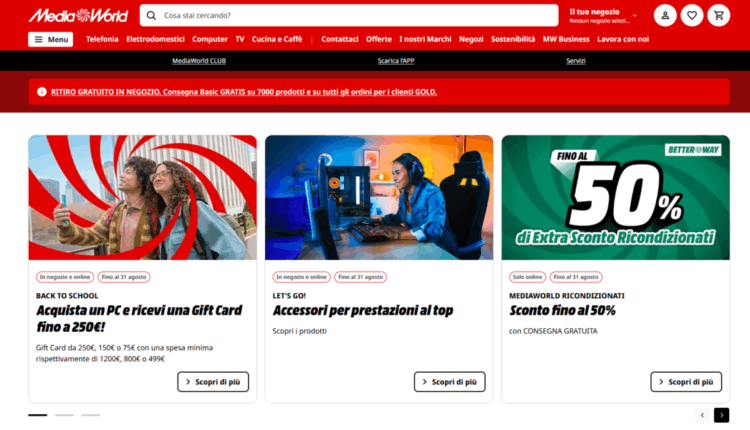This screenshot has width=750, height=430.
Task: Click Scopri di più on Ricondizionati card
Action: tap(686, 382)
